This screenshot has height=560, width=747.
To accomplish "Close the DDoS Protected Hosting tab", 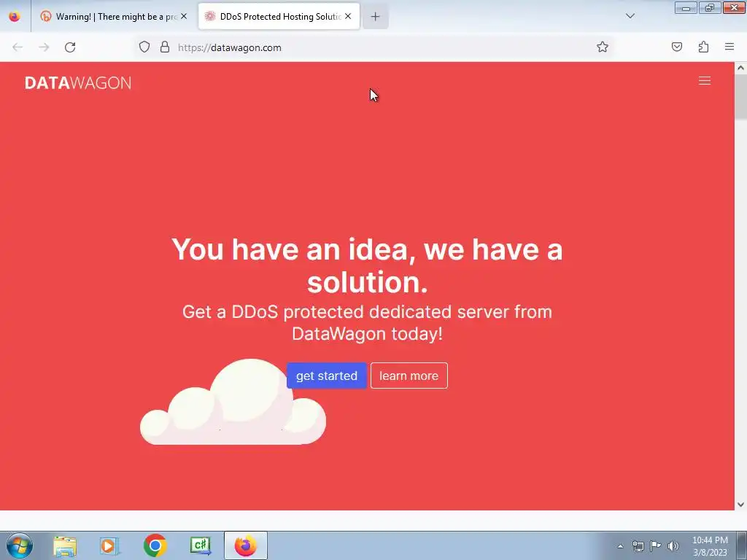I will (348, 16).
